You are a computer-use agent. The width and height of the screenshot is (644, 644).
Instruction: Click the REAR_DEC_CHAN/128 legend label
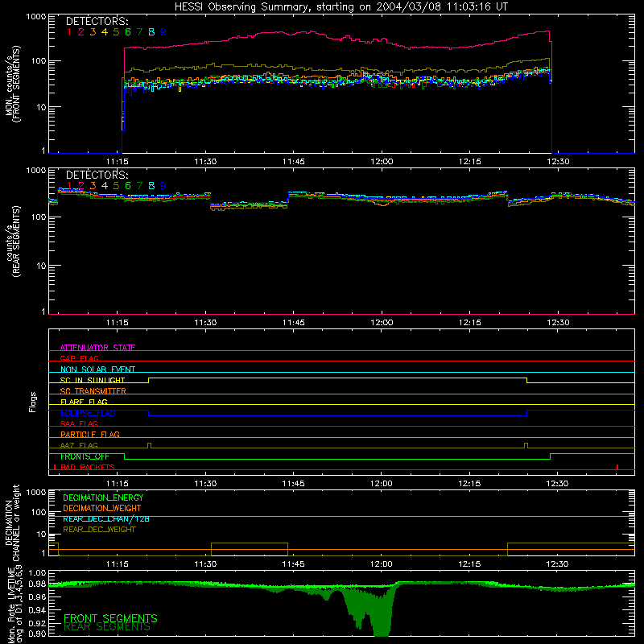pos(106,518)
